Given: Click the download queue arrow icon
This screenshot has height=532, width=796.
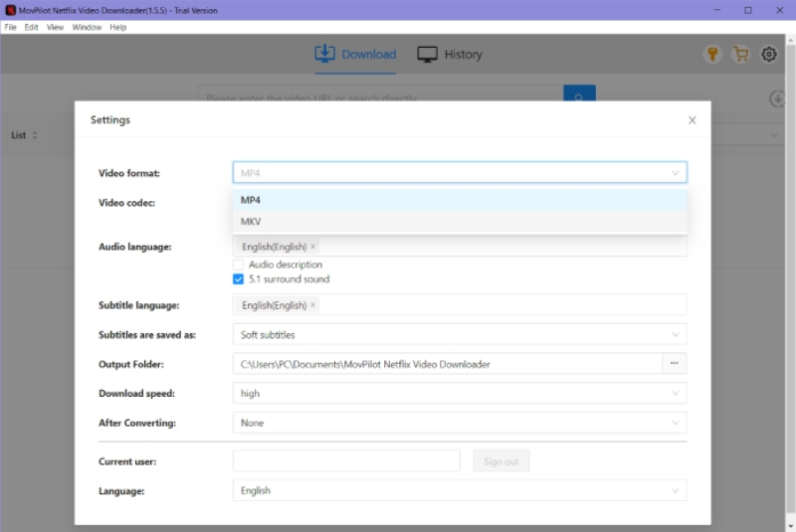Looking at the screenshot, I should (x=777, y=98).
